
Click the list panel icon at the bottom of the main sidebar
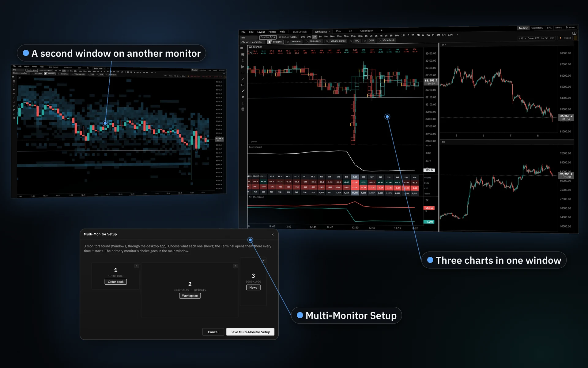point(243,109)
